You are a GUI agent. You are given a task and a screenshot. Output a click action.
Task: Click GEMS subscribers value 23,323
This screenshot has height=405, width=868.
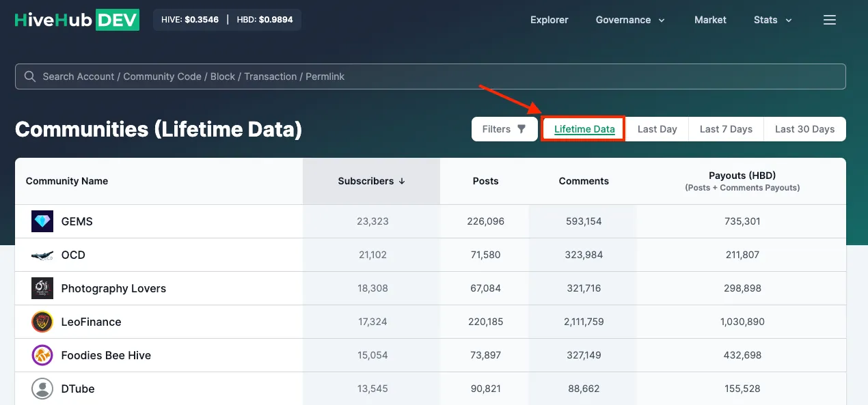pos(372,221)
